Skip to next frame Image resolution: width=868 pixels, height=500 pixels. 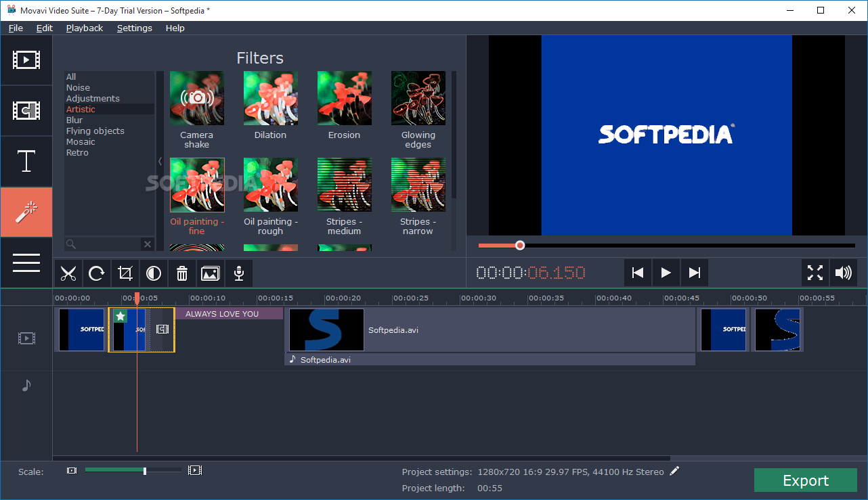click(x=695, y=273)
